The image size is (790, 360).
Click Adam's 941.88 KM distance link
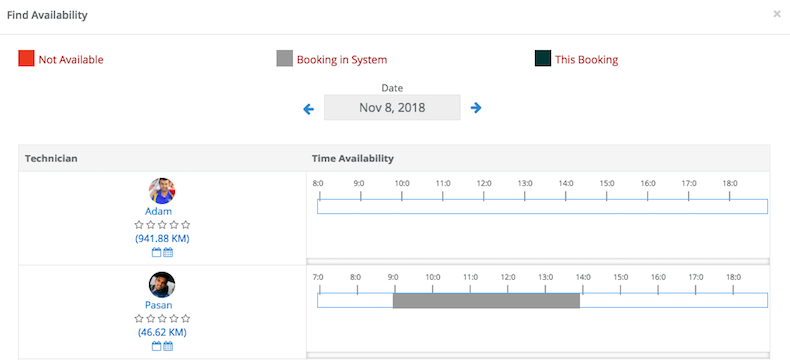162,238
